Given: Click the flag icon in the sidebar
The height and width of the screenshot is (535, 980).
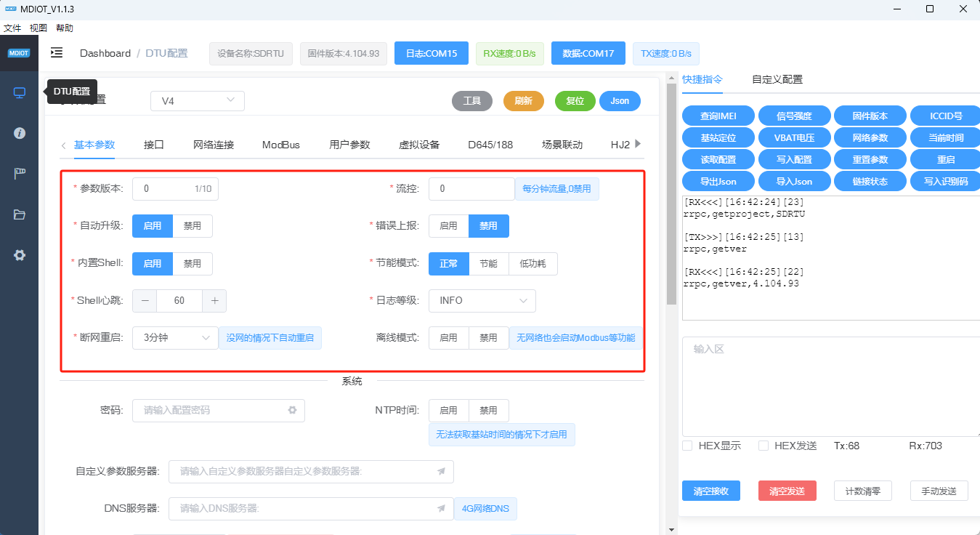Looking at the screenshot, I should pos(19,174).
